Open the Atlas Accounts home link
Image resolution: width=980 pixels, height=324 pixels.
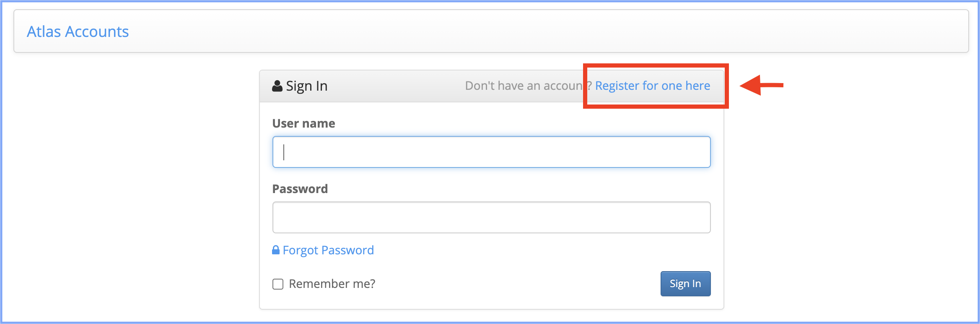[x=78, y=32]
